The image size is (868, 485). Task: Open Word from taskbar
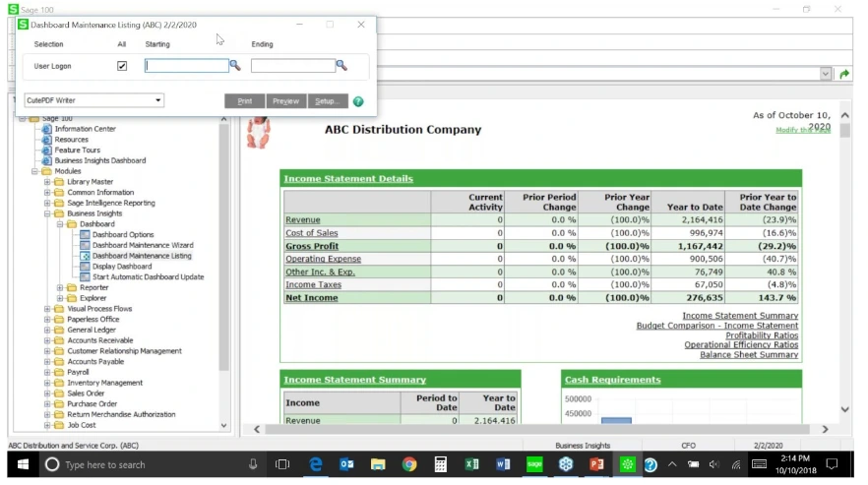click(x=503, y=464)
